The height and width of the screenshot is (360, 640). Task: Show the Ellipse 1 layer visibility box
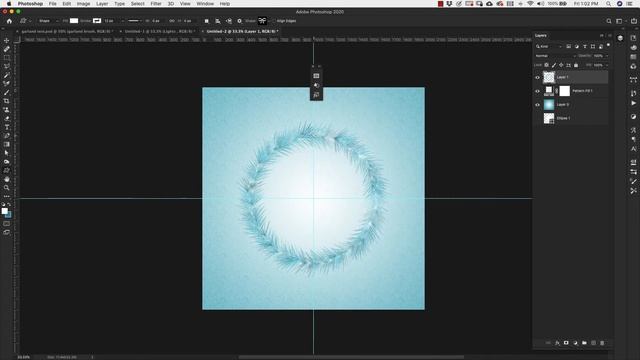coord(537,118)
